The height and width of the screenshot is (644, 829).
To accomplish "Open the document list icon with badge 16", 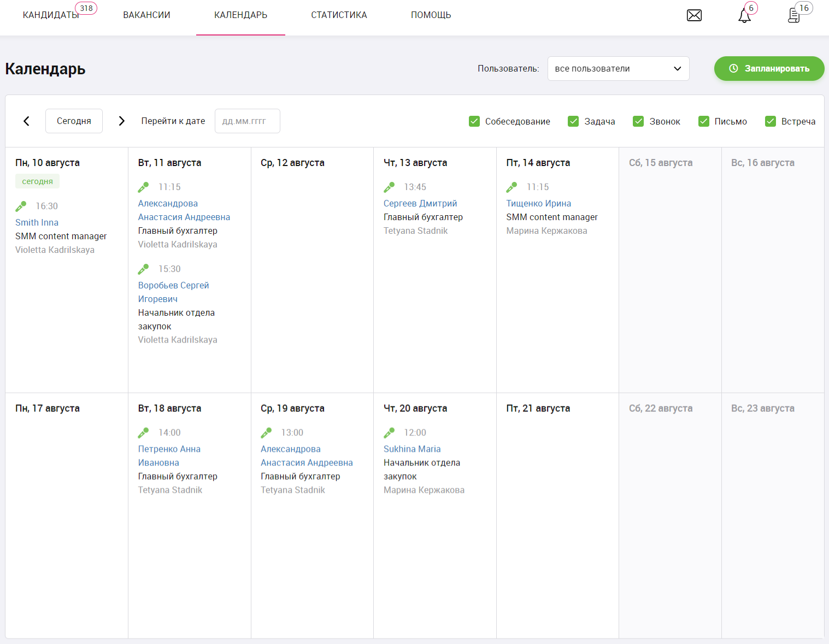I will coord(794,15).
